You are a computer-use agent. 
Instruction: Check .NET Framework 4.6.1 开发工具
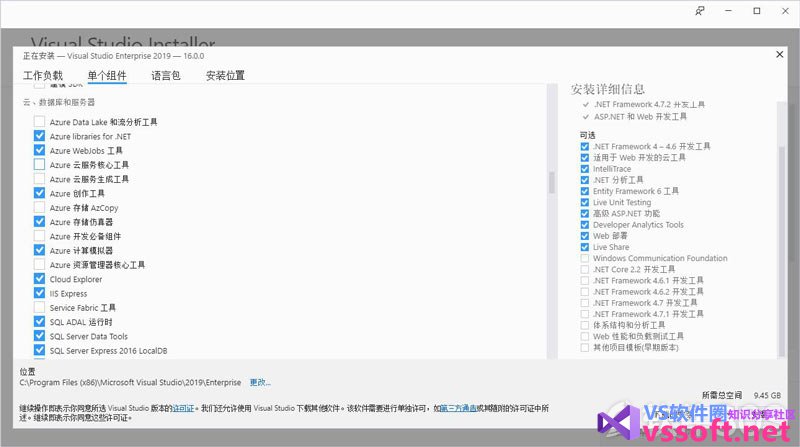coord(585,281)
